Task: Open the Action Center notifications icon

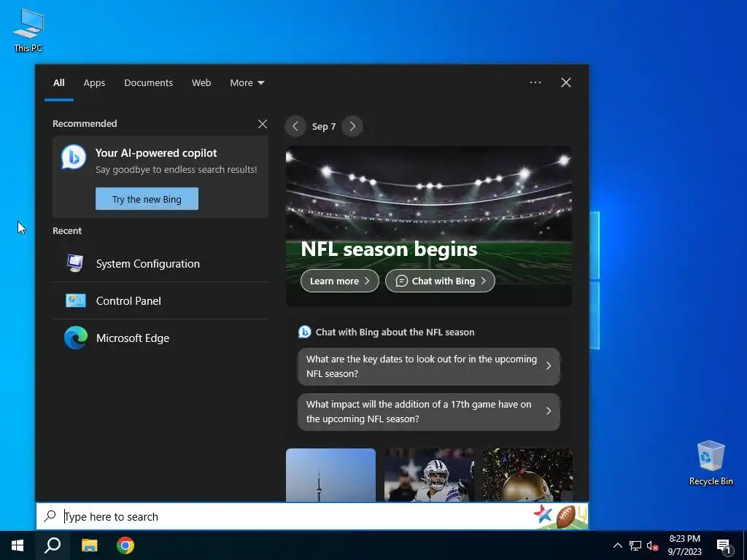Action: [724, 546]
